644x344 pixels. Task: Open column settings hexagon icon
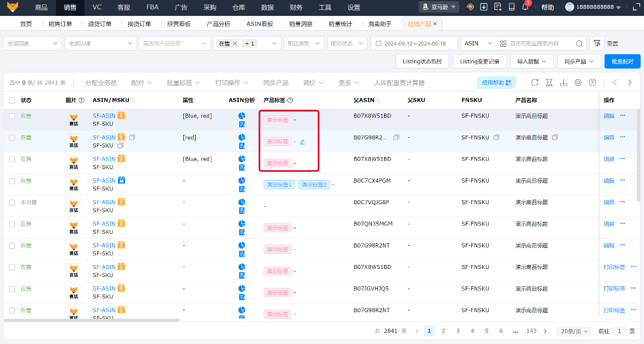point(578,82)
